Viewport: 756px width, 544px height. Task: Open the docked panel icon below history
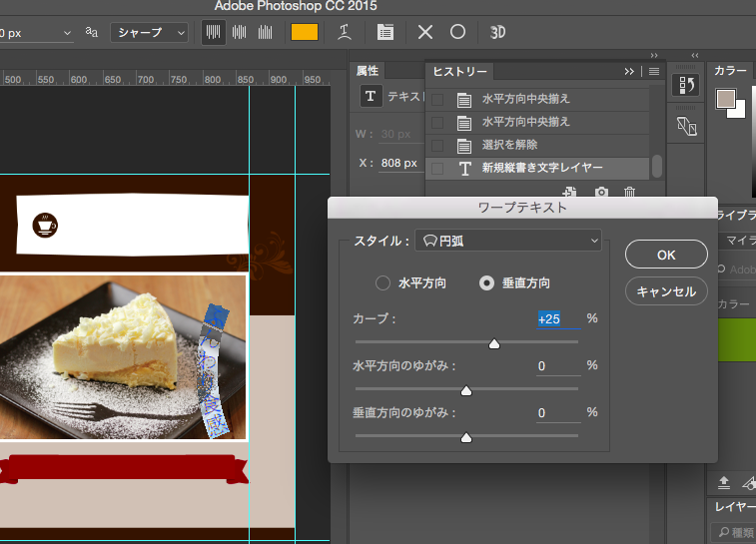tap(686, 127)
